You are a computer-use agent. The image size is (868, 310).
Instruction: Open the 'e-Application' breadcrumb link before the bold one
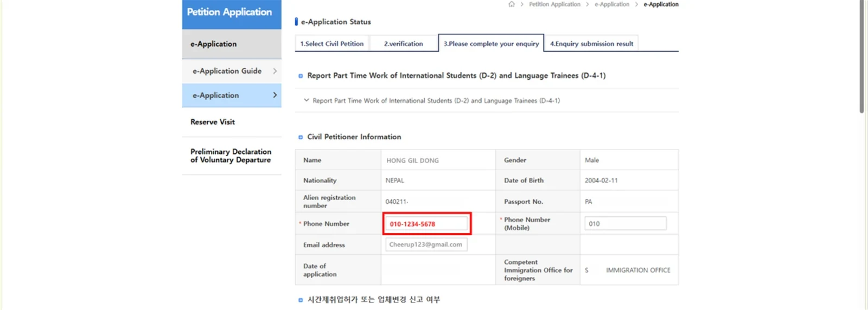tap(612, 4)
